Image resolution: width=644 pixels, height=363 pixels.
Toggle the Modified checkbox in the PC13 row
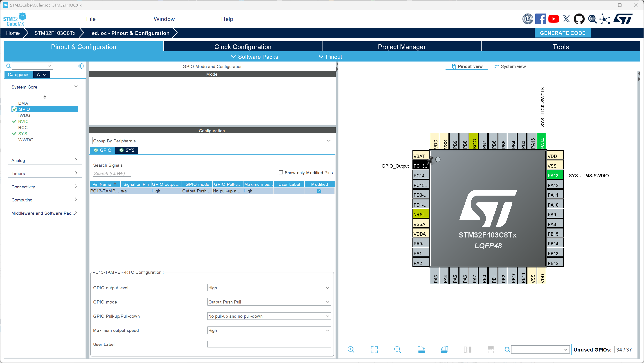[319, 191]
